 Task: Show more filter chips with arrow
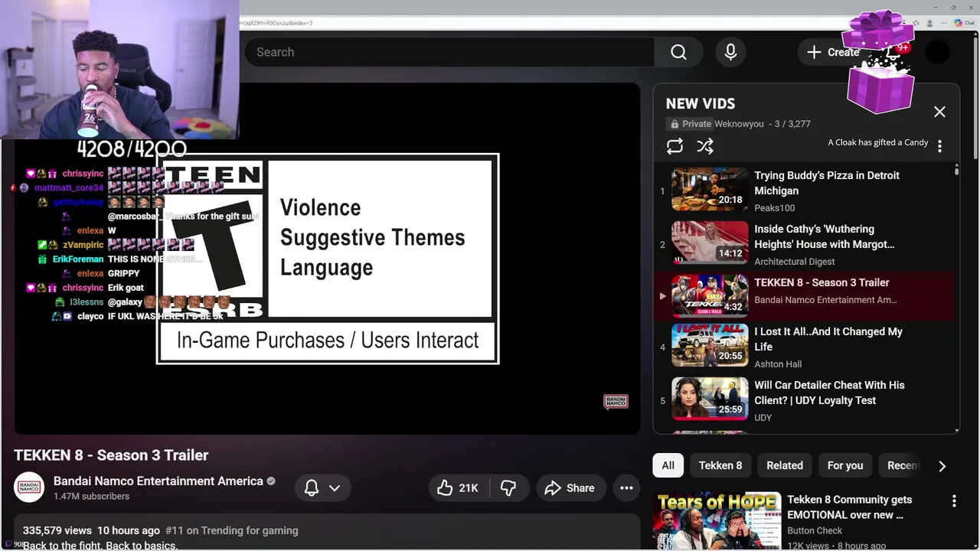[942, 466]
